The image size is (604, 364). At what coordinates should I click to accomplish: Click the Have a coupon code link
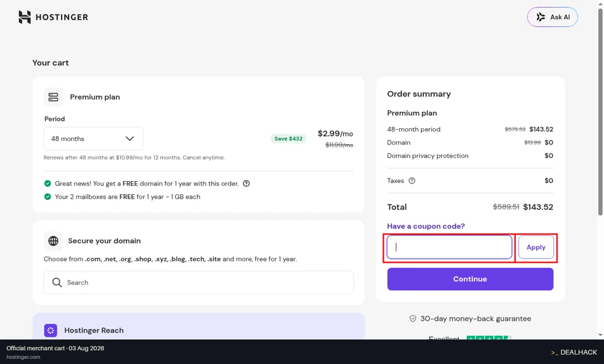coord(426,226)
